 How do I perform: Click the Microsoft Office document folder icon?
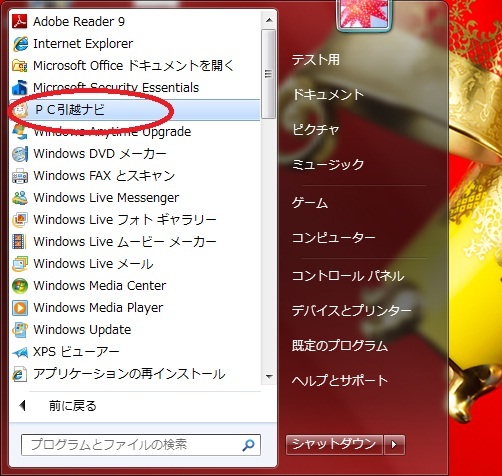(20, 66)
